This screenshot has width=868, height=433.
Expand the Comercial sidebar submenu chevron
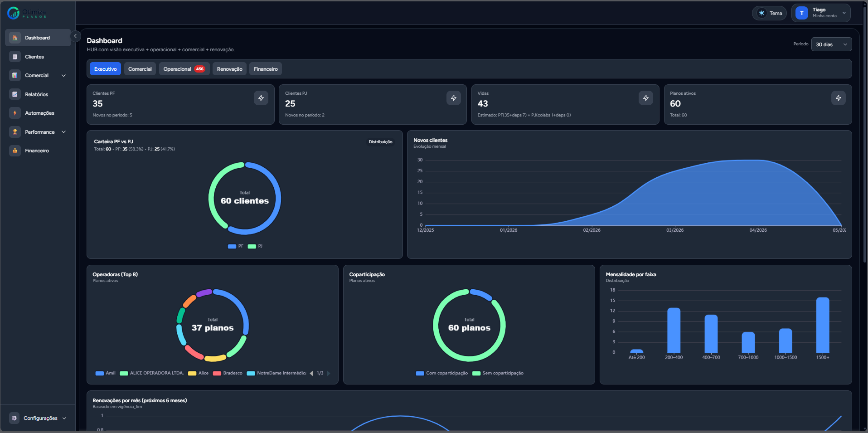click(x=64, y=76)
